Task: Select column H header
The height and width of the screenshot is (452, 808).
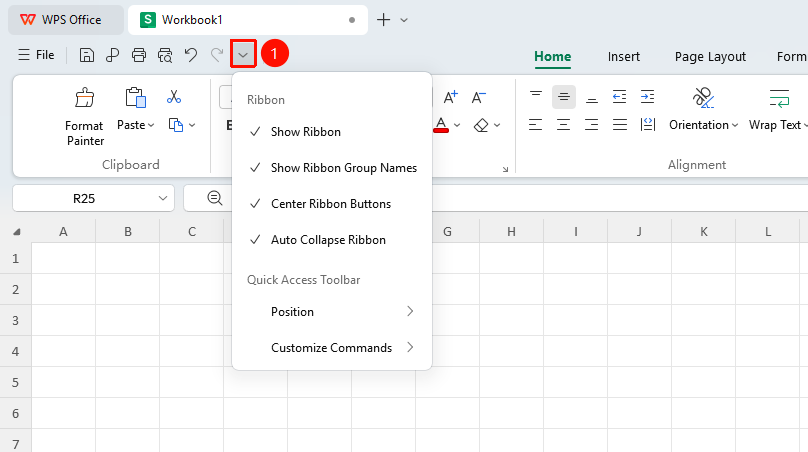Action: (x=511, y=232)
